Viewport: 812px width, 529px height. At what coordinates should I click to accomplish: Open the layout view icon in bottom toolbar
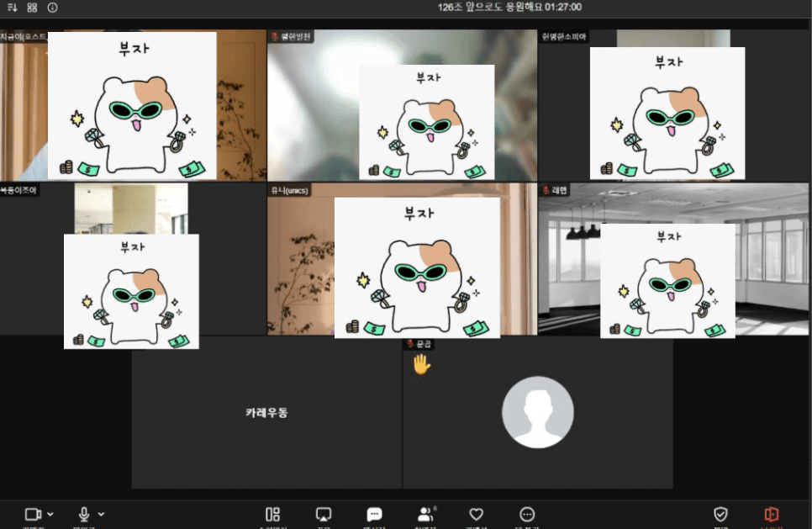tap(272, 514)
